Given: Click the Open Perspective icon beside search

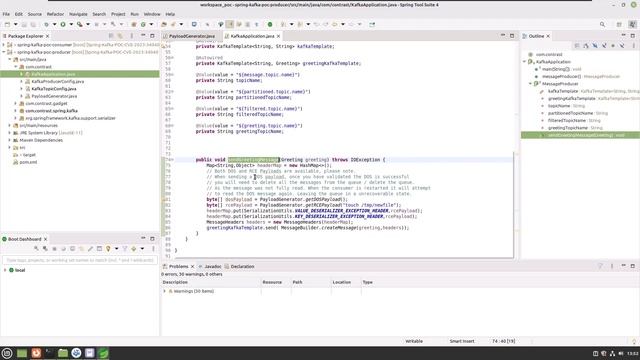Looking at the screenshot, I should 619,24.
